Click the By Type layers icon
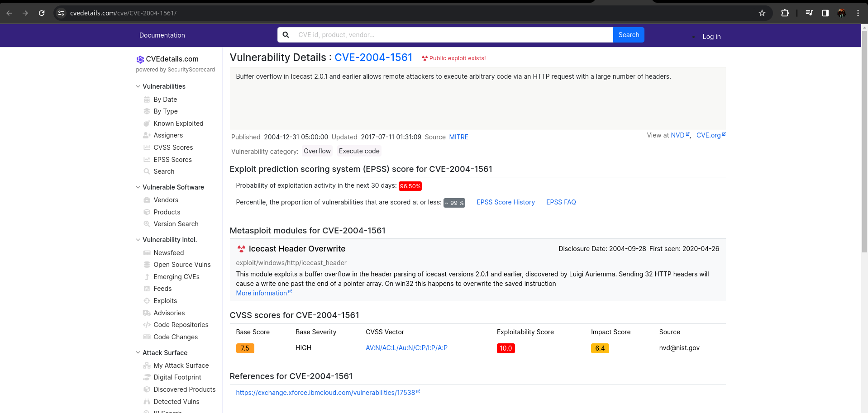This screenshot has height=413, width=868. pos(147,111)
